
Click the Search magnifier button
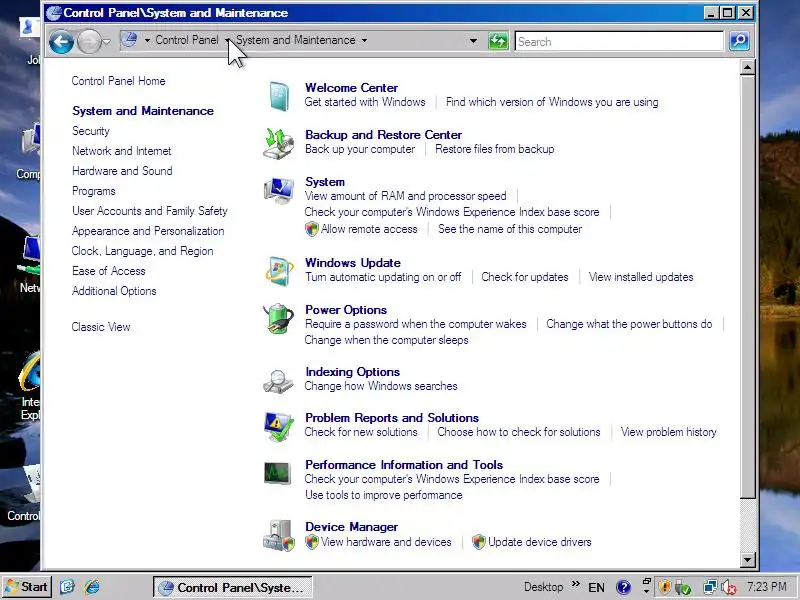coord(739,41)
